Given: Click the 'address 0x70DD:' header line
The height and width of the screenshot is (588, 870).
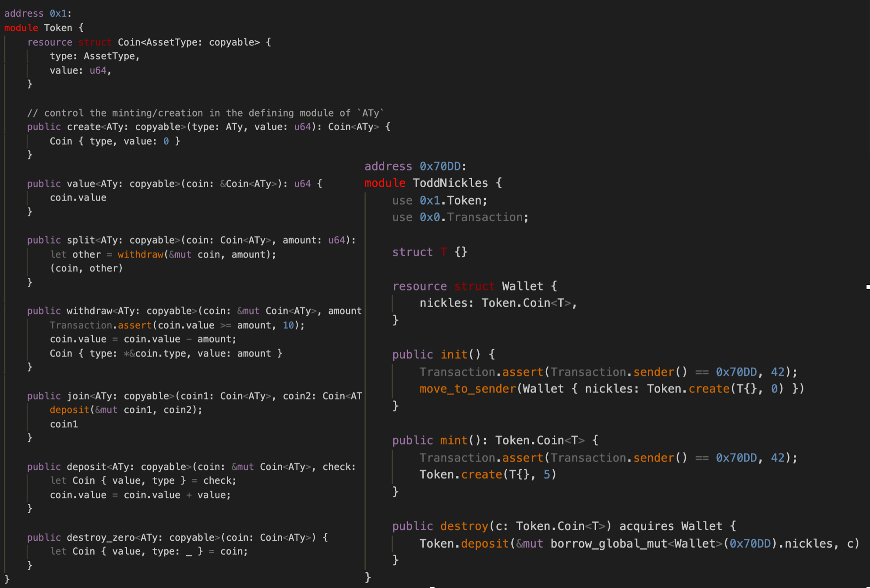Looking at the screenshot, I should pyautogui.click(x=415, y=166).
